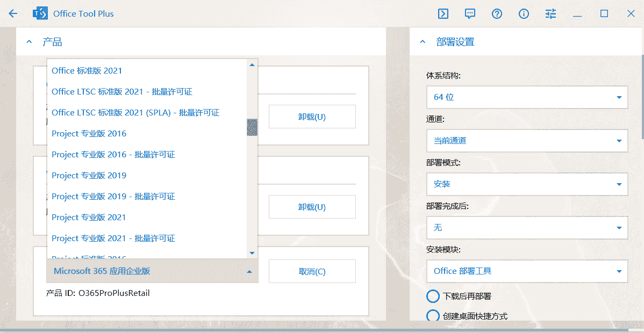Open the 当前通道 channel dropdown
The height and width of the screenshot is (333, 644).
coord(527,141)
